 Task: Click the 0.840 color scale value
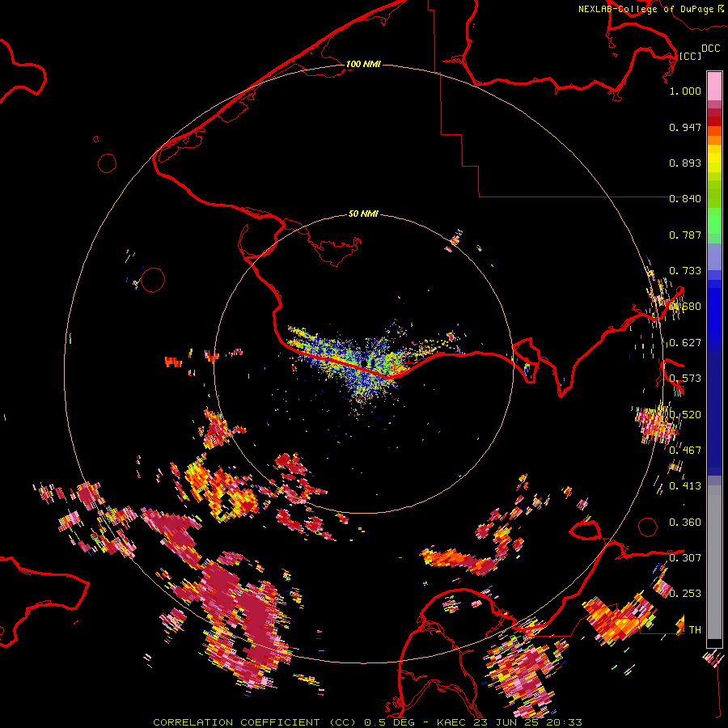[x=685, y=199]
